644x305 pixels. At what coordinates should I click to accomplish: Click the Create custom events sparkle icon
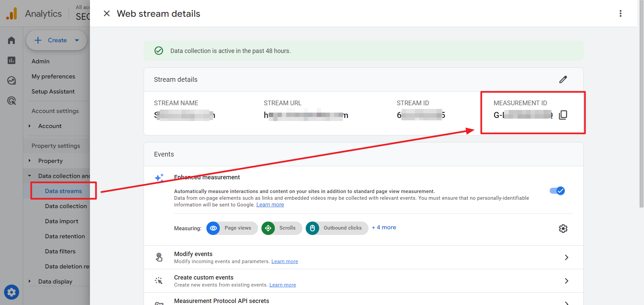tap(159, 281)
